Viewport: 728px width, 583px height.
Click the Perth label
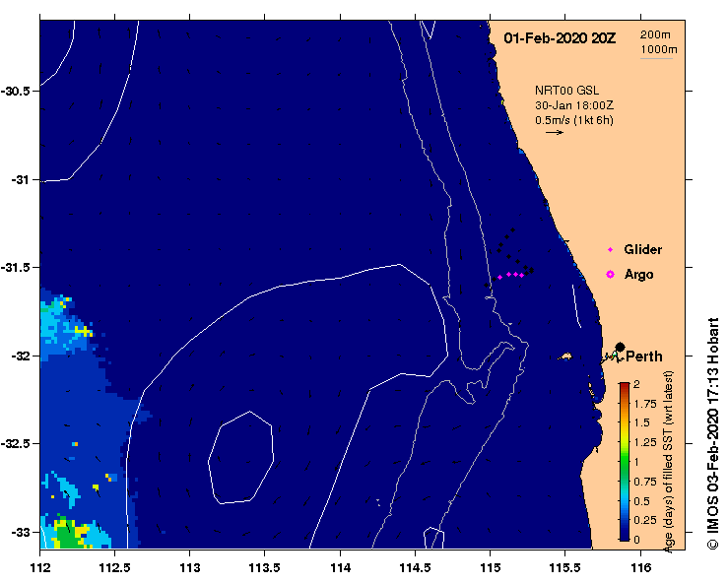644,356
